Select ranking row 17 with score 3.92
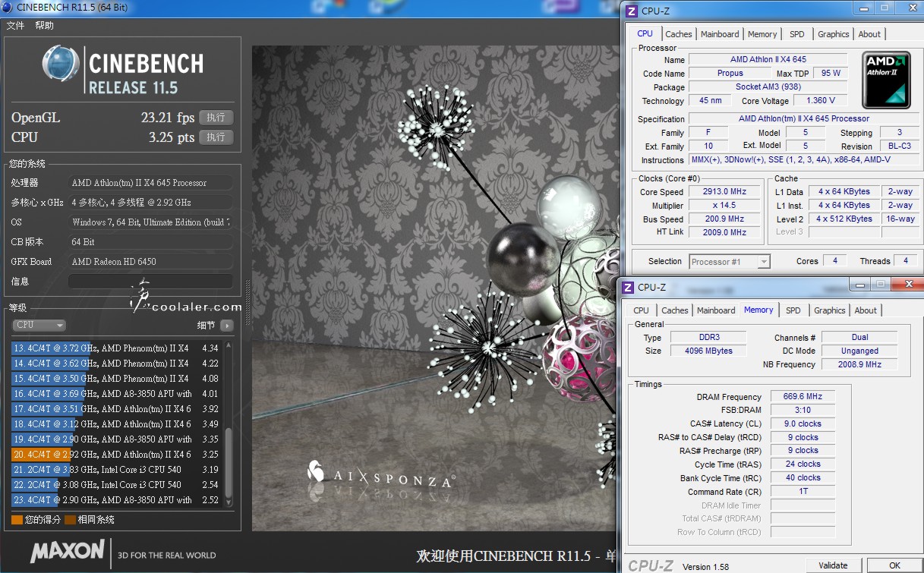 click(x=115, y=409)
